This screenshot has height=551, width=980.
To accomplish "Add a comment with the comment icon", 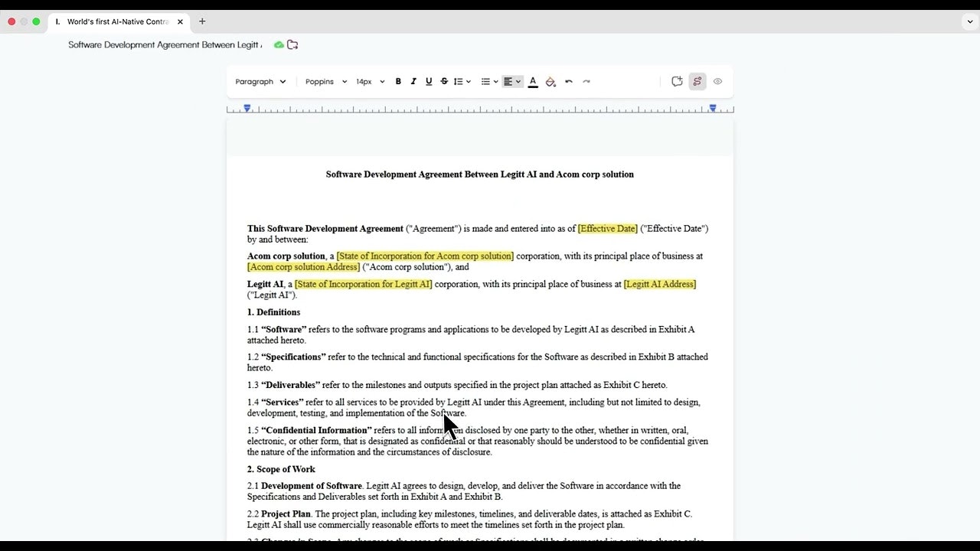I will click(x=677, y=81).
